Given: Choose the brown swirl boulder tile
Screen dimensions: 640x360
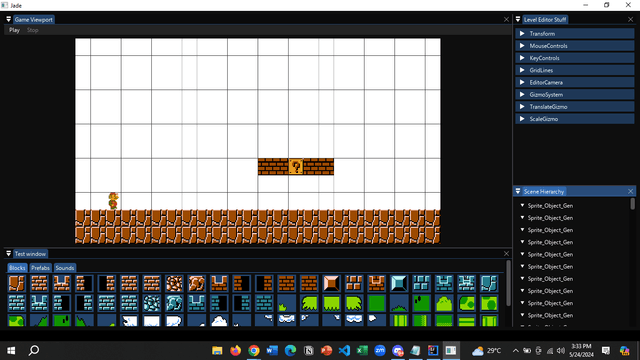Looking at the screenshot, I should click(x=196, y=283).
